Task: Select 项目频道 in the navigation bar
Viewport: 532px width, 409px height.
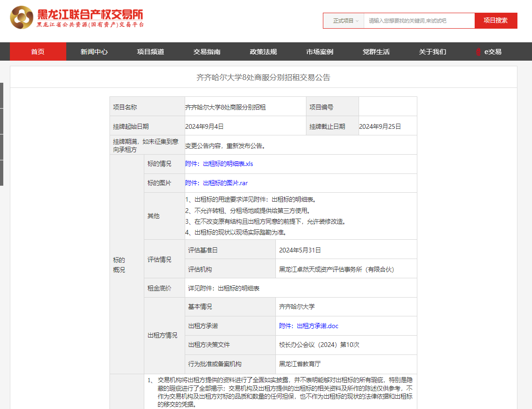Action: point(150,52)
